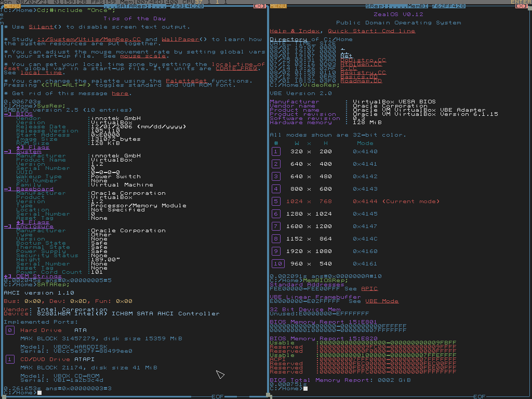
Task: Click the Directory link in the listing header
Action: 288,39
